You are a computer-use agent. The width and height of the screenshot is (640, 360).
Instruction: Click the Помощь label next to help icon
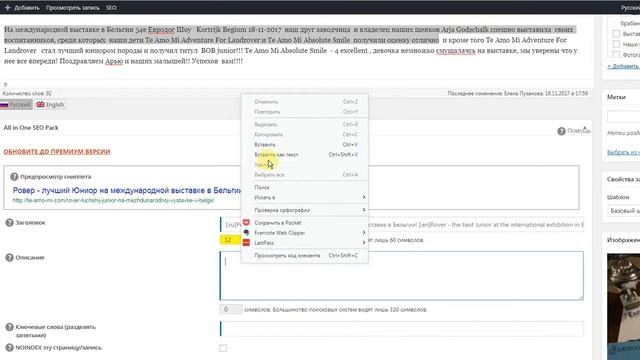pos(579,131)
